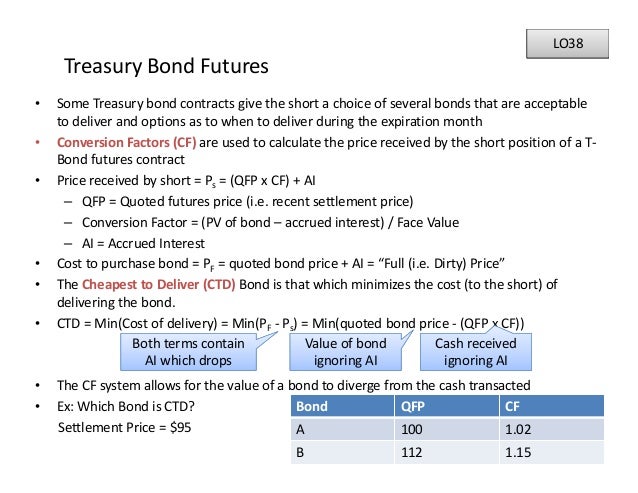Click the Bond column header

pyautogui.click(x=343, y=406)
